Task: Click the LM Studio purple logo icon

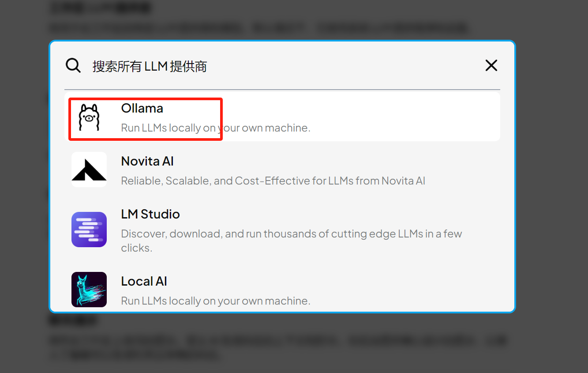Action: pyautogui.click(x=89, y=230)
